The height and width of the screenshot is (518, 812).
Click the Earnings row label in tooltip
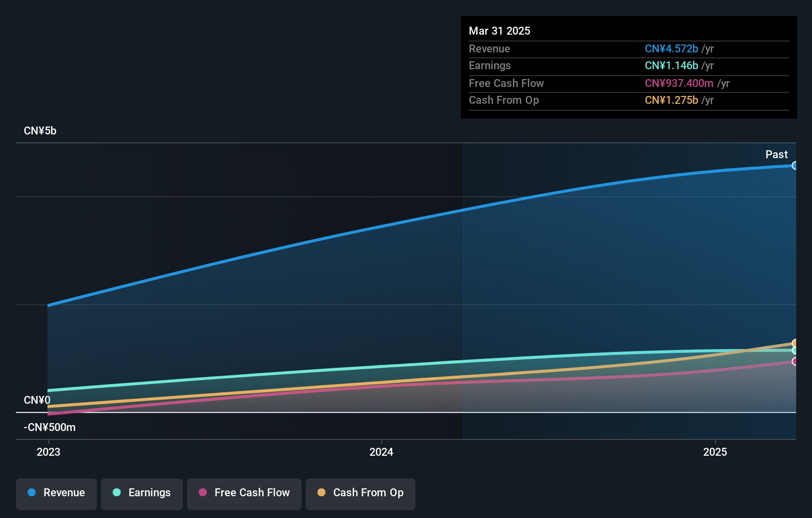(x=490, y=65)
